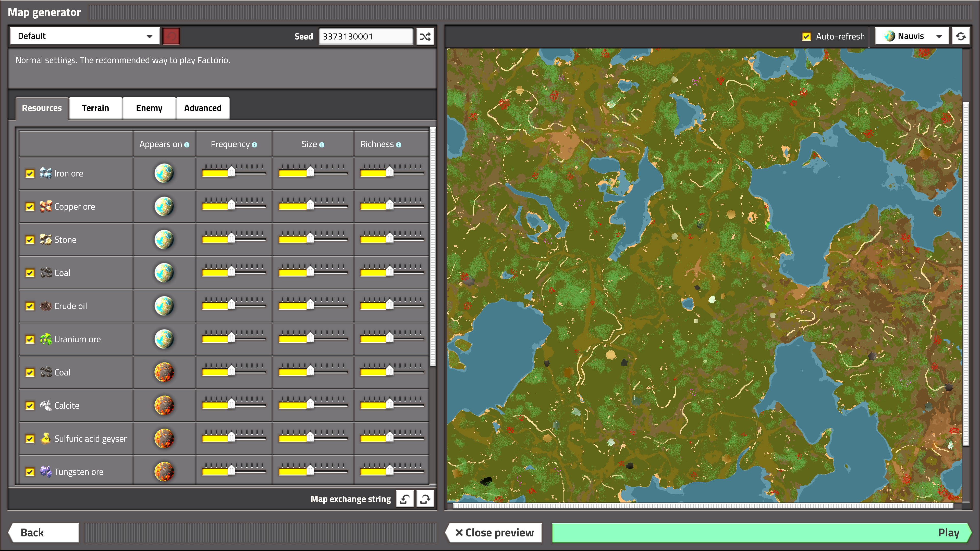
Task: Click Vulcanus planet icon in Calcite row
Action: click(164, 405)
